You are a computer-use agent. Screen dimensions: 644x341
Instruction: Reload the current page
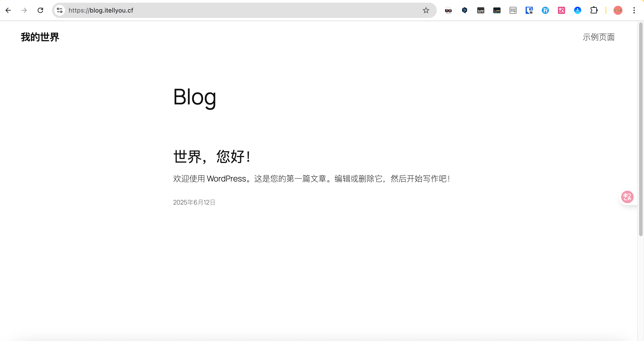click(x=40, y=10)
